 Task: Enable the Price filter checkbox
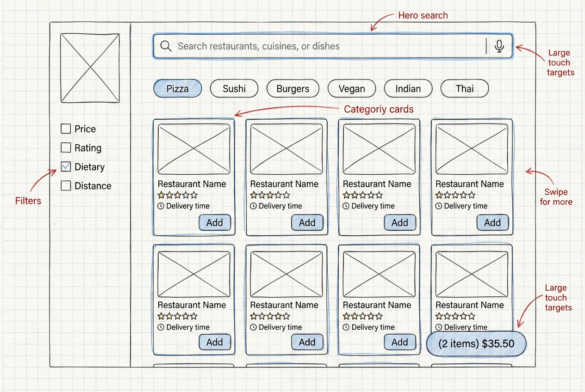66,129
